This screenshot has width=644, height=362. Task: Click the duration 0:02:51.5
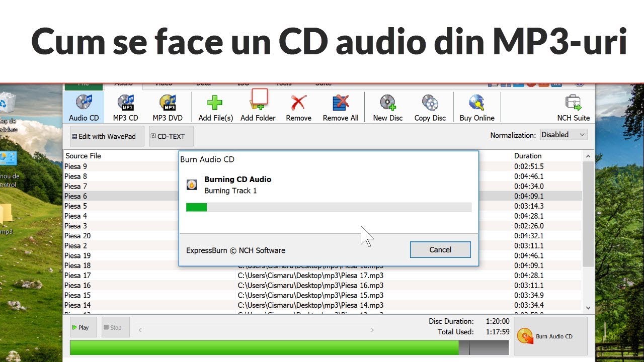[x=529, y=166]
